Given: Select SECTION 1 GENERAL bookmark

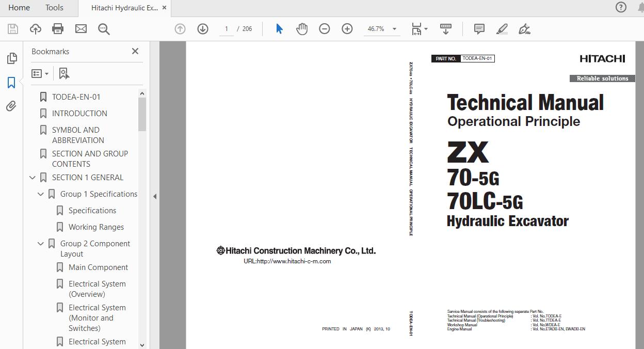Looking at the screenshot, I should coord(88,178).
